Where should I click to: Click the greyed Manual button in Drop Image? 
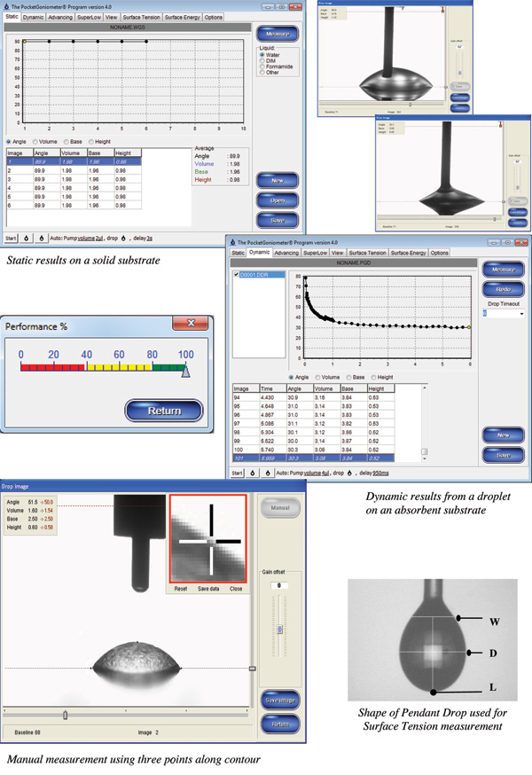(x=280, y=508)
